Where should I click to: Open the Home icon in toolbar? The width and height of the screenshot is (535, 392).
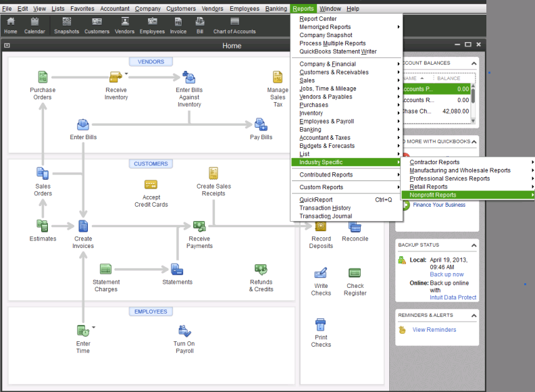[11, 25]
